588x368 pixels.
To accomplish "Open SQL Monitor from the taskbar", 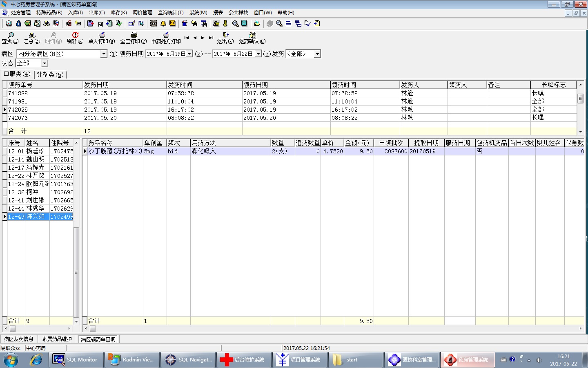I will [x=76, y=360].
